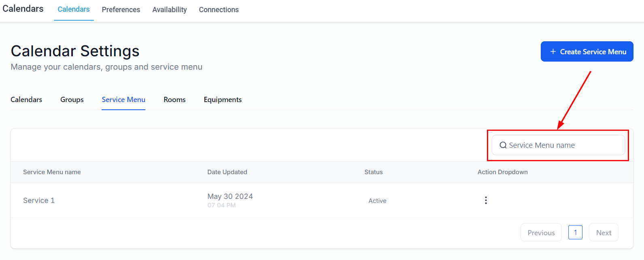Click the Date Updated column header

point(227,172)
